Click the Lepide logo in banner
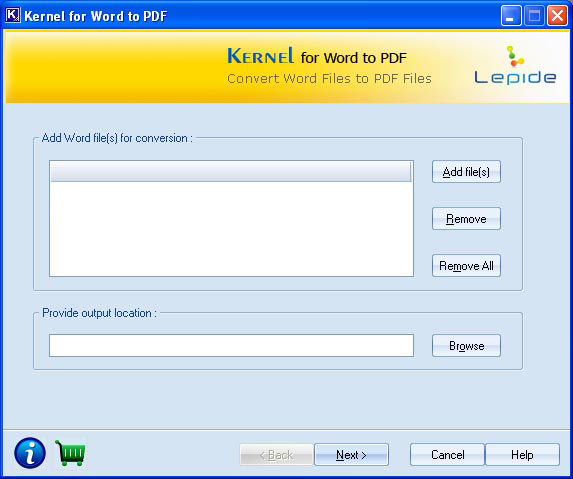573x479 pixels. click(x=515, y=66)
